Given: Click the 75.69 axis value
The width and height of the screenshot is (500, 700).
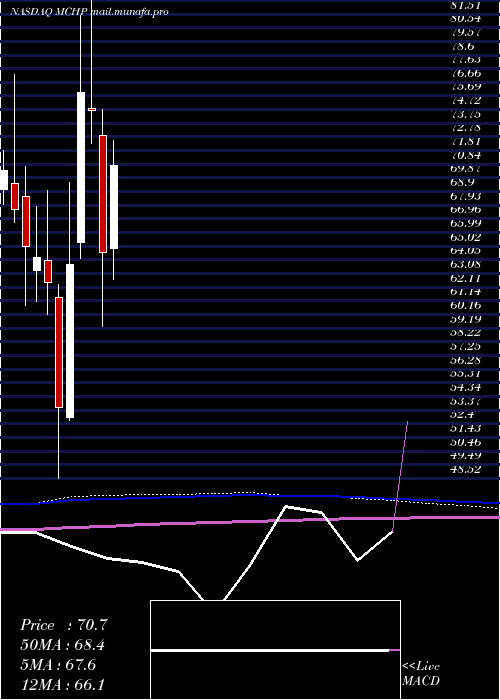Looking at the screenshot, I should [x=465, y=87].
